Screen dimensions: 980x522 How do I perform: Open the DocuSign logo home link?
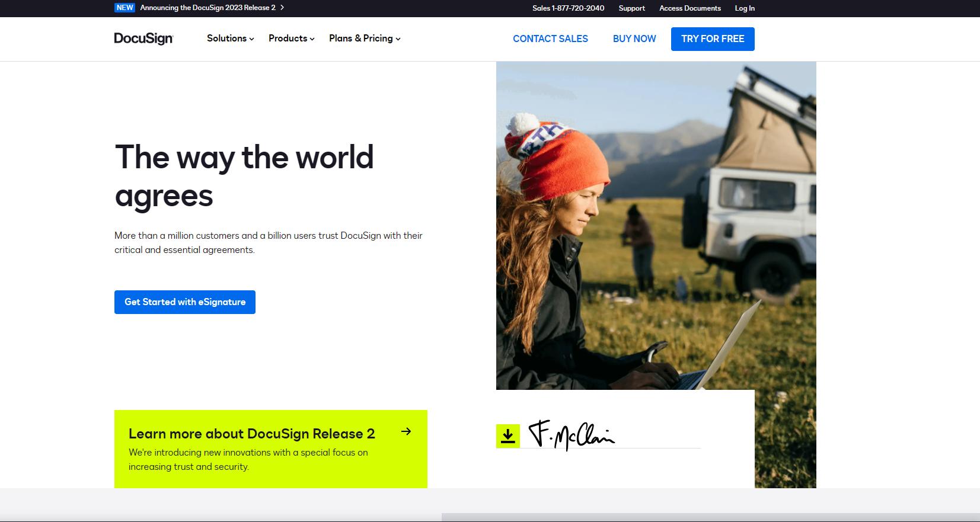tap(143, 39)
